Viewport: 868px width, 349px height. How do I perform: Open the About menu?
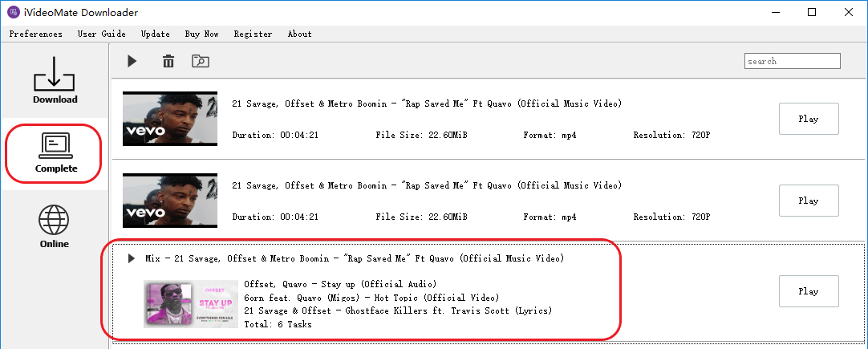(x=300, y=34)
